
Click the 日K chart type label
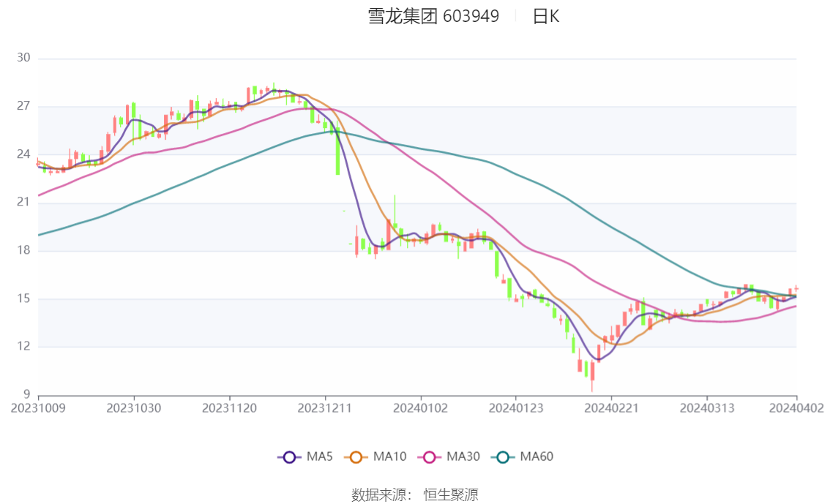[x=546, y=16]
